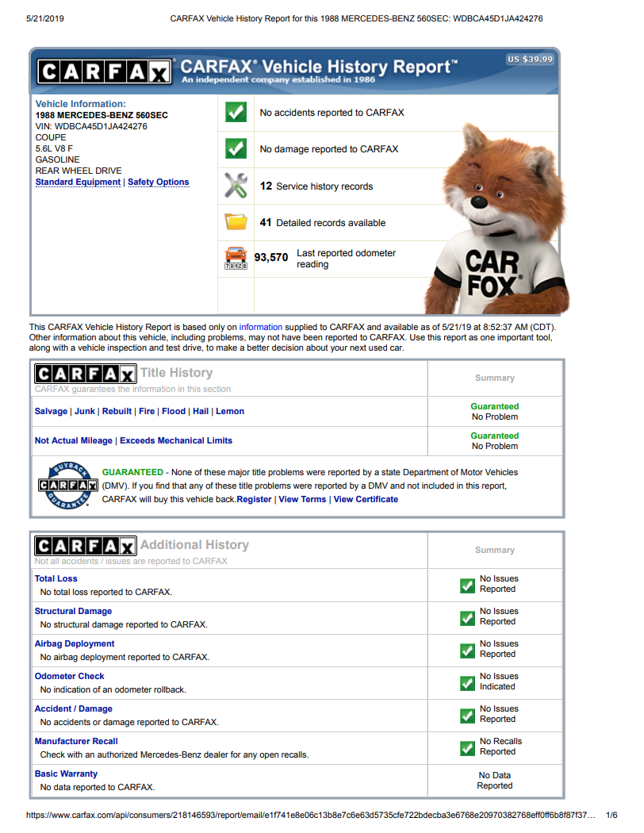Click the CARFAX logo beside Title History
The image size is (644, 833).
[x=85, y=374]
